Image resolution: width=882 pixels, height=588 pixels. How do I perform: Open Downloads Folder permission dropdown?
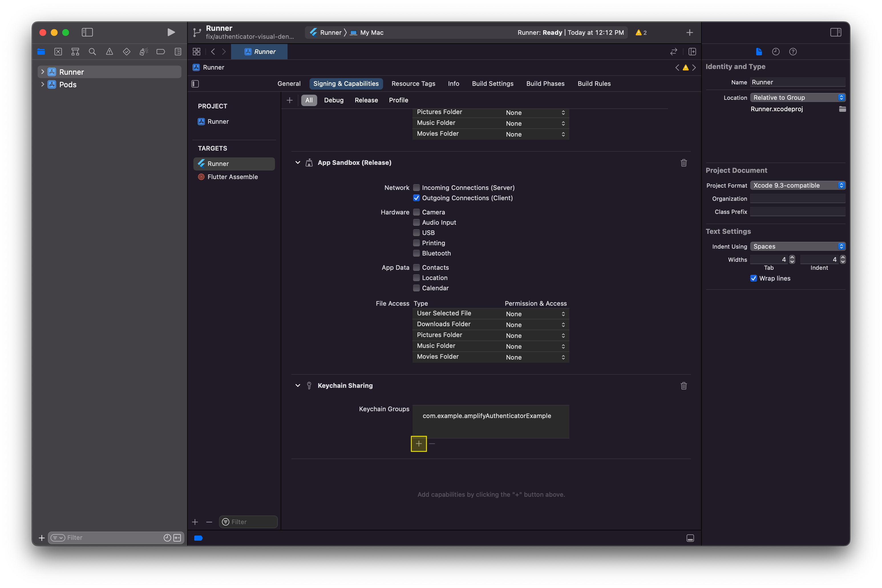pyautogui.click(x=535, y=325)
